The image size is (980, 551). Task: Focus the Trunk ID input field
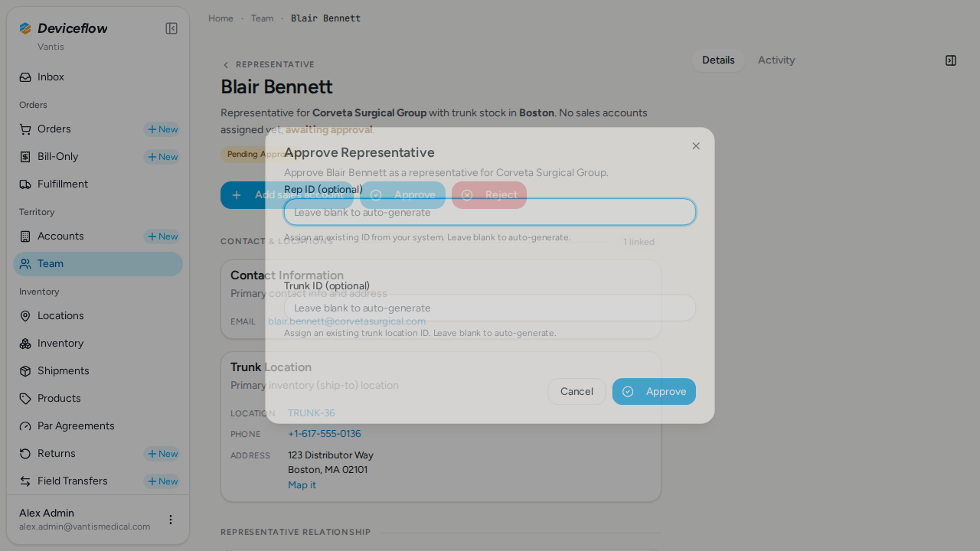tap(490, 308)
